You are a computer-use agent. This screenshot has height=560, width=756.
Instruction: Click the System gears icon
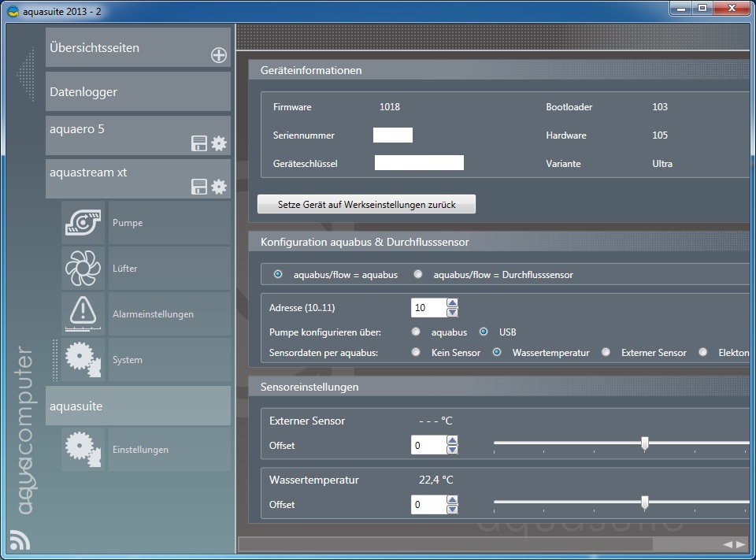point(83,360)
